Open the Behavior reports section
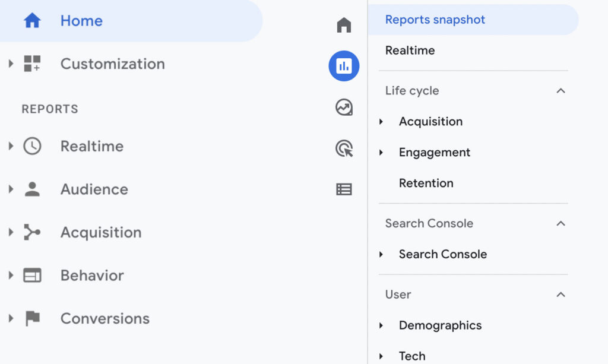The width and height of the screenshot is (608, 364). click(92, 276)
